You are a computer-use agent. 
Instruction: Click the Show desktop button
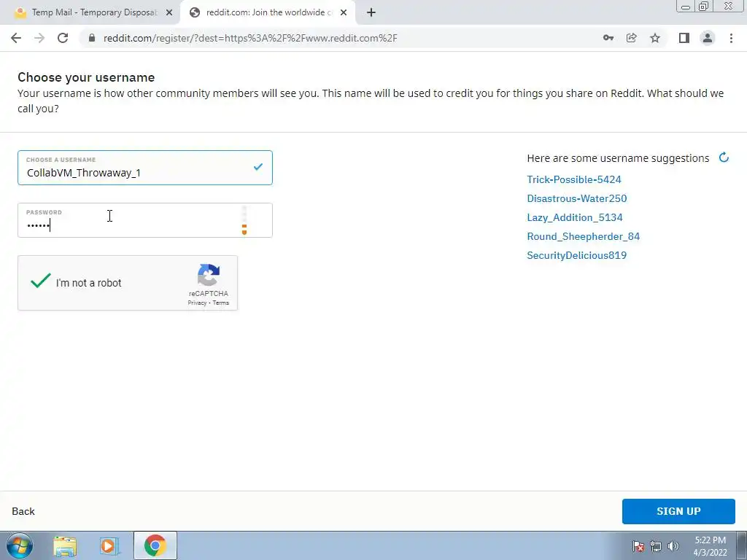click(x=742, y=545)
